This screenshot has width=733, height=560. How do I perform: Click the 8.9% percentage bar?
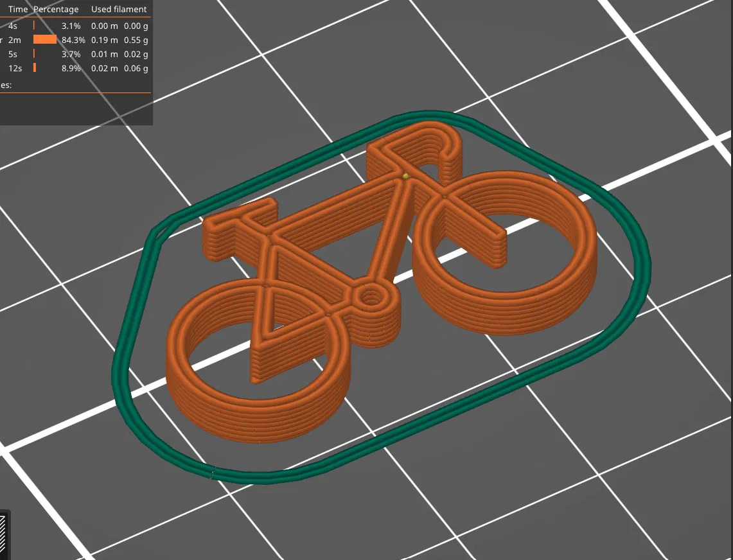pos(35,68)
